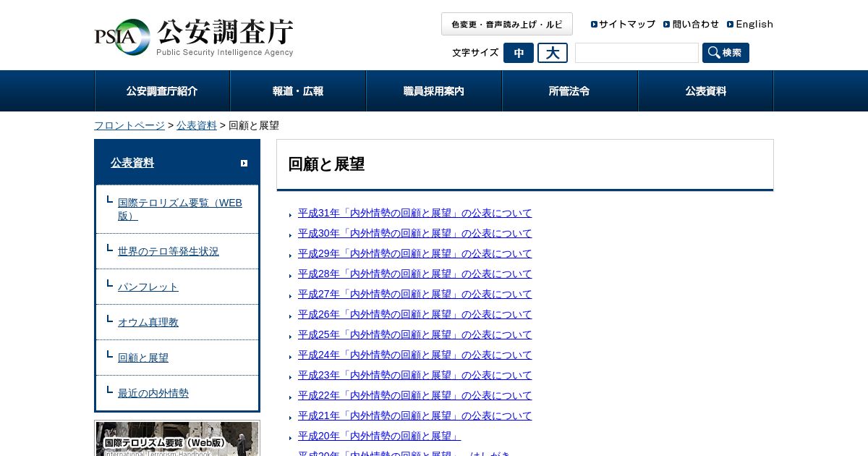Image resolution: width=868 pixels, height=456 pixels.
Task: Open 平成21年 回顧と展望 publication link
Action: tap(415, 415)
